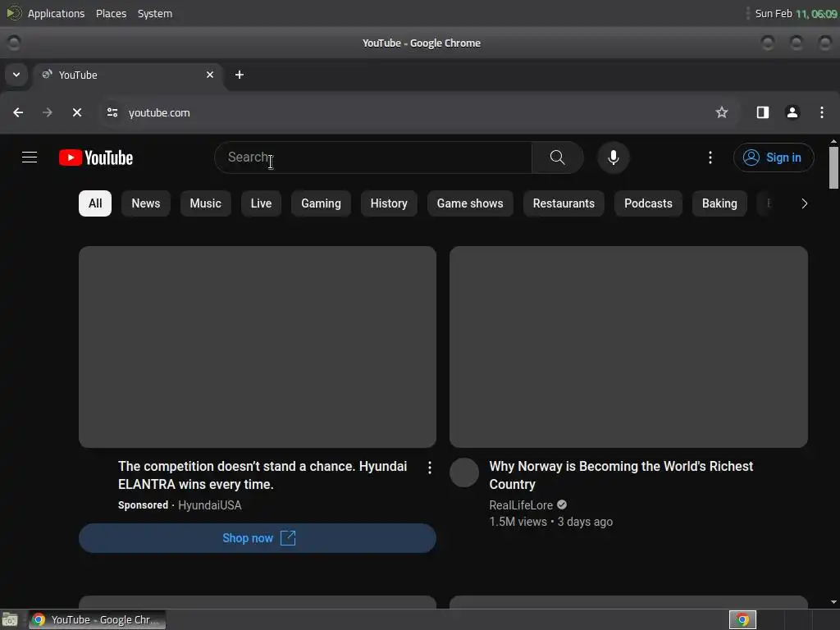This screenshot has width=840, height=630.
Task: Click the browser forward arrow
Action: (48, 112)
